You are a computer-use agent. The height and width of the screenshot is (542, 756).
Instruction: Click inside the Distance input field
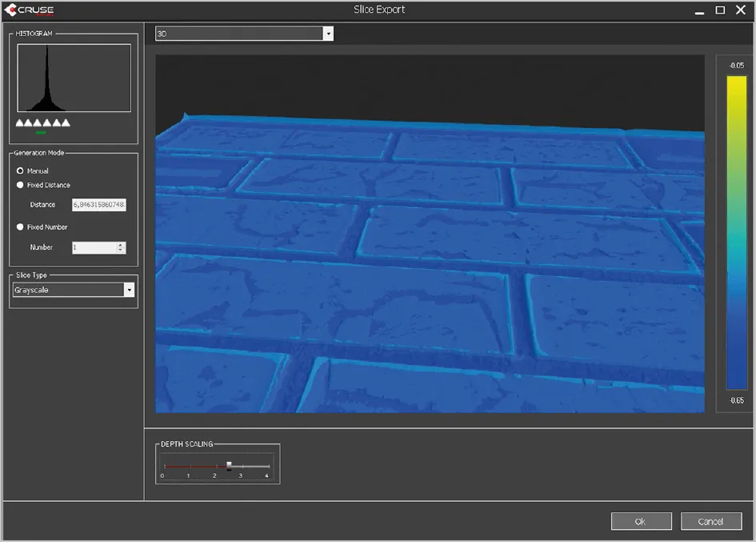click(x=98, y=205)
